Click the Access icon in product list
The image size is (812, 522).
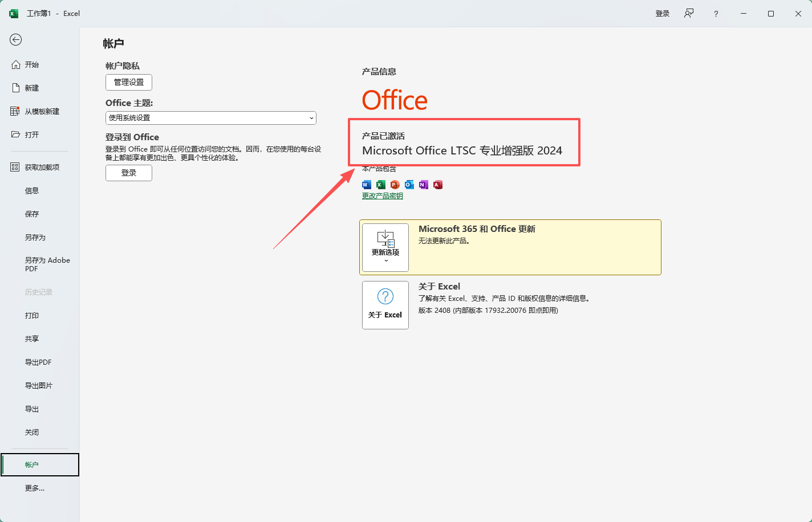tap(437, 184)
